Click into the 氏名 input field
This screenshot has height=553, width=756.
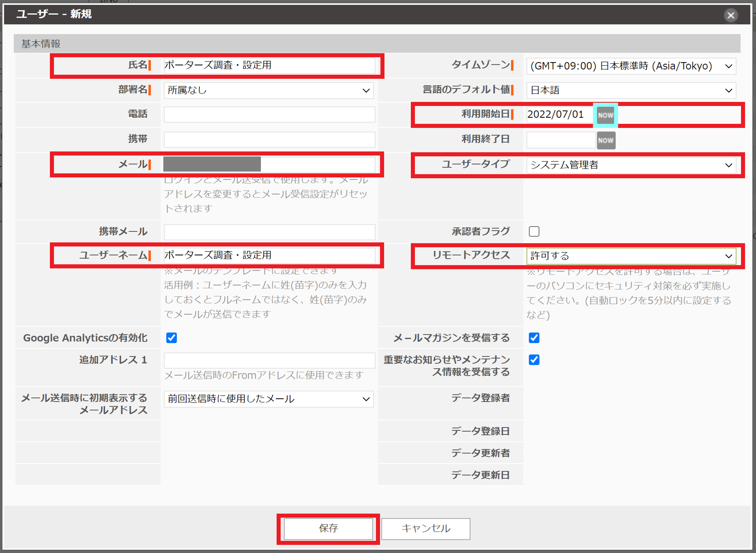click(x=270, y=65)
